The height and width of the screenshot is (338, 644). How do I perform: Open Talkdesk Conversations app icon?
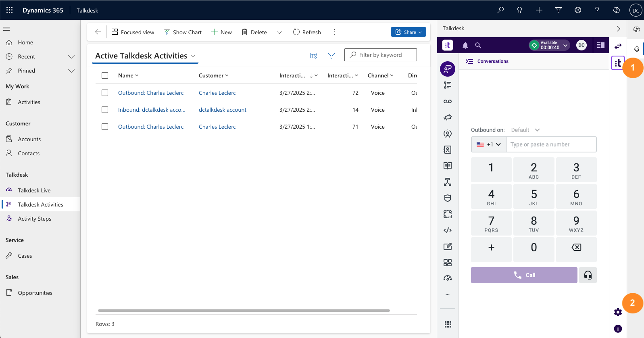tap(448, 69)
